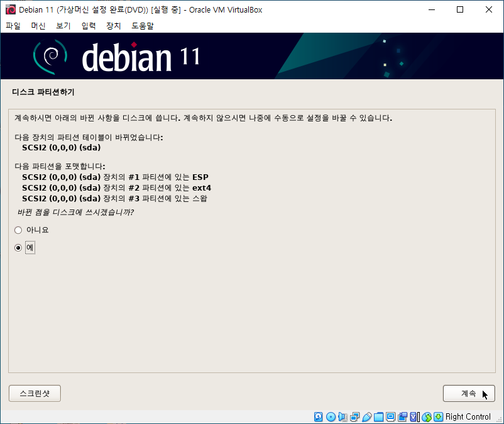Image resolution: width=504 pixels, height=424 pixels.
Task: Click the VirtualBox icon in the title bar
Action: pos(10,9)
